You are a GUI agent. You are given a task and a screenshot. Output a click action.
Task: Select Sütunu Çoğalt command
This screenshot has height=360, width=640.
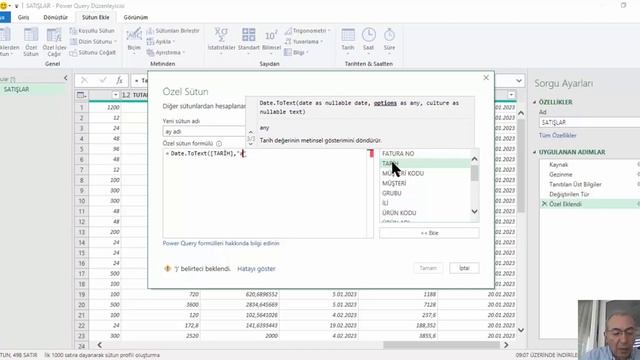93,53
